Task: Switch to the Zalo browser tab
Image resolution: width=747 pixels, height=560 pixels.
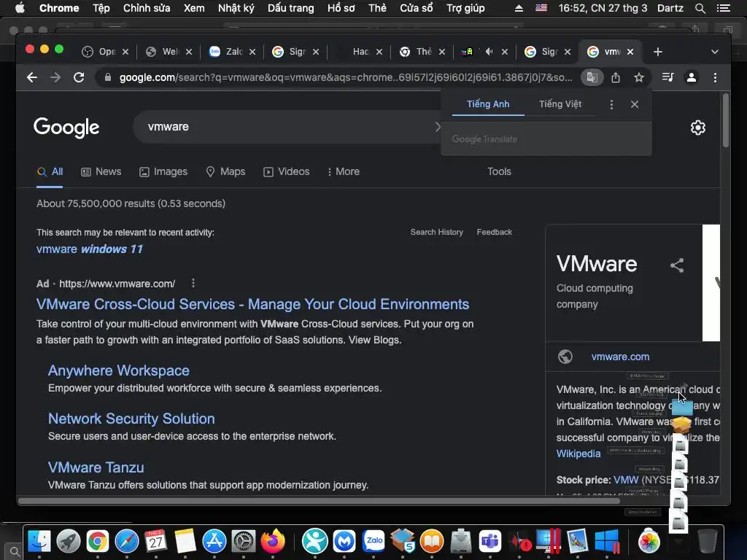Action: (x=233, y=52)
